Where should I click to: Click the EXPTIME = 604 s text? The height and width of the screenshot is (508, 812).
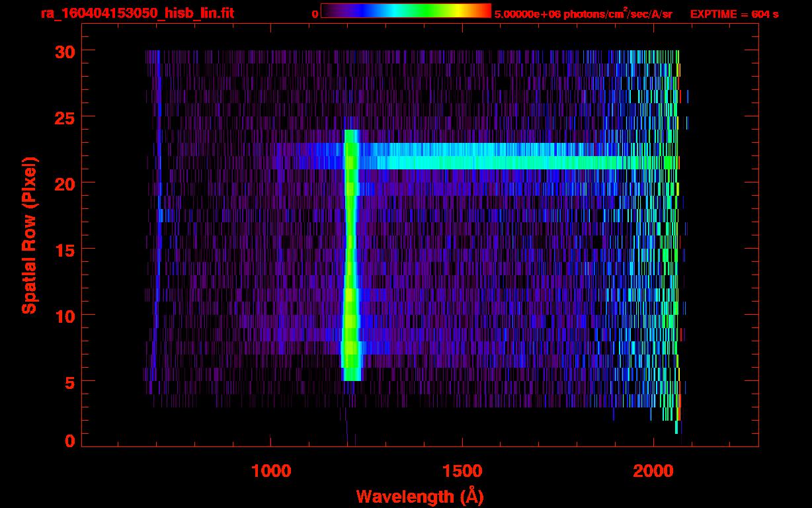[734, 14]
